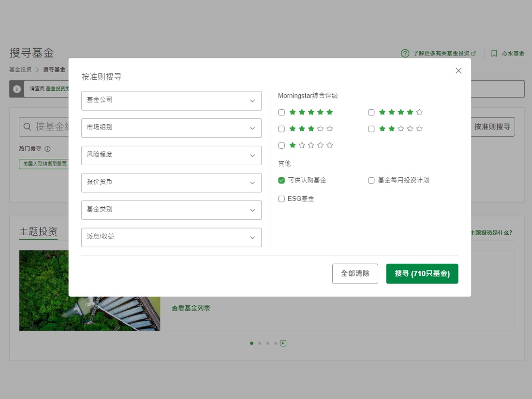Expand the 派息/收益 dropdown

click(171, 237)
